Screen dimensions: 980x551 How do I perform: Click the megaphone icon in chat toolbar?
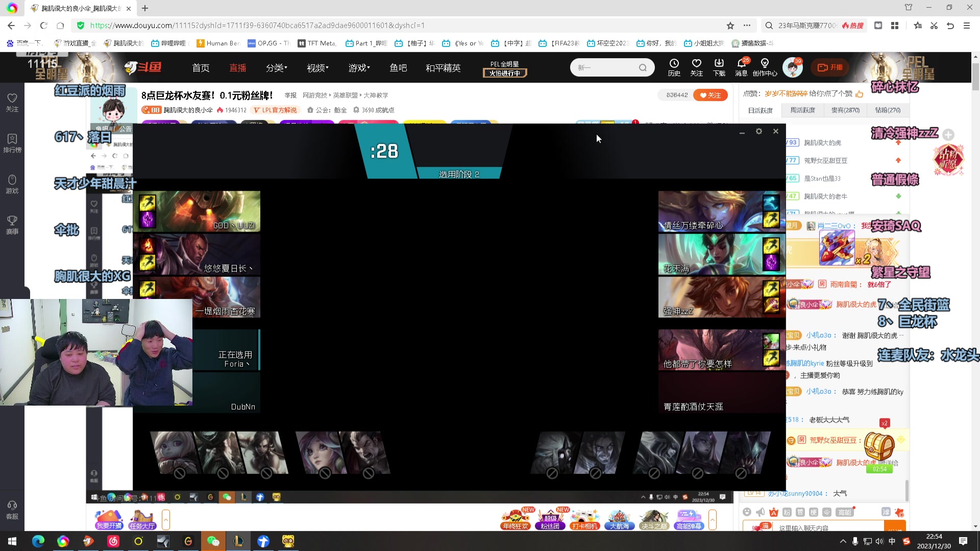coord(761,512)
